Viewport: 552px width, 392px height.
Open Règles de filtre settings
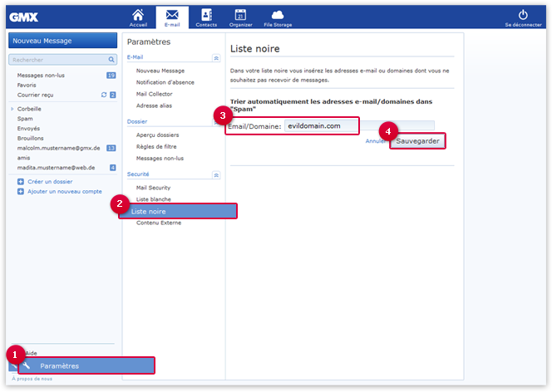156,147
